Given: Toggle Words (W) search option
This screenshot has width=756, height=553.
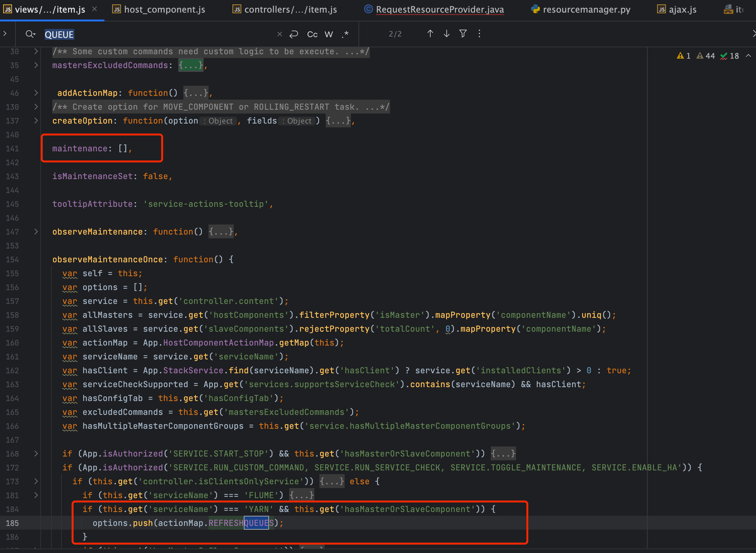Looking at the screenshot, I should click(329, 34).
